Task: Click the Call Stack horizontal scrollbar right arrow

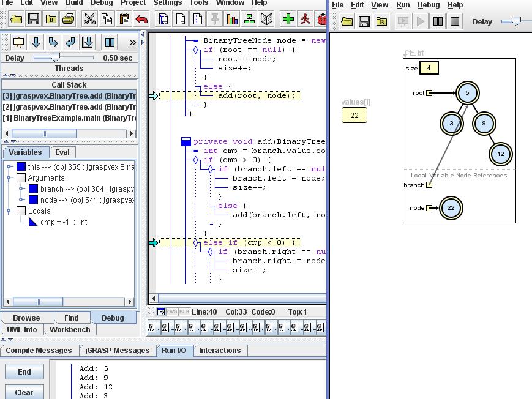Action: point(132,133)
